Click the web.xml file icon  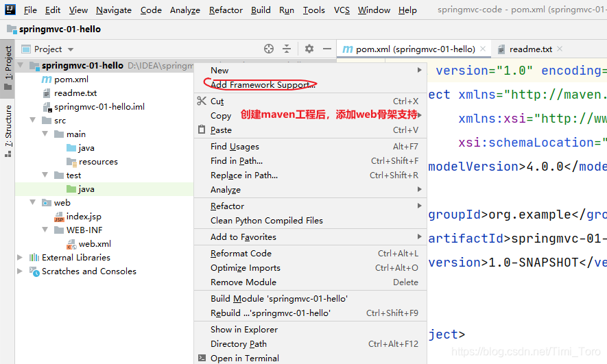coord(71,244)
